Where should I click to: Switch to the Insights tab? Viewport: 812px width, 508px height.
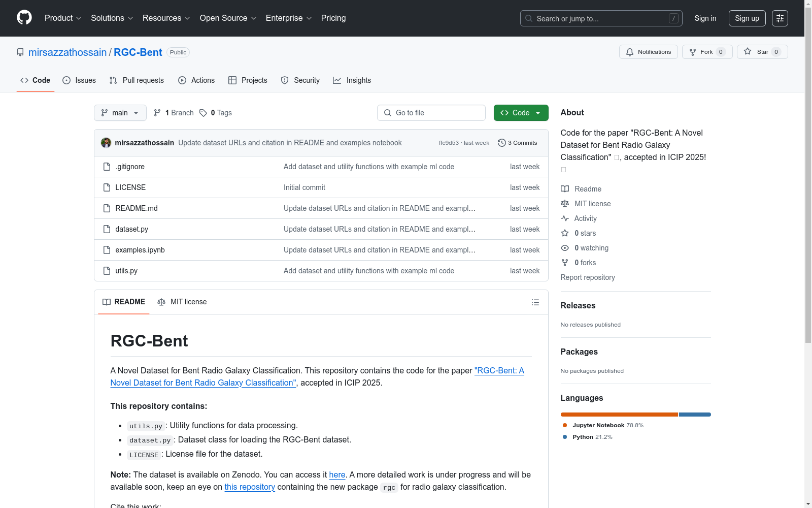tap(352, 80)
